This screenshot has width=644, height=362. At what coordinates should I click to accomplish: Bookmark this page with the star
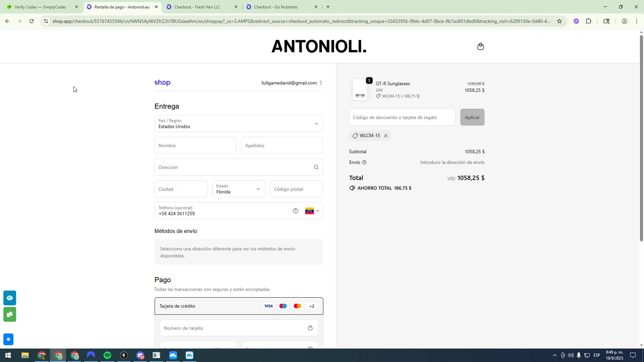pyautogui.click(x=559, y=21)
